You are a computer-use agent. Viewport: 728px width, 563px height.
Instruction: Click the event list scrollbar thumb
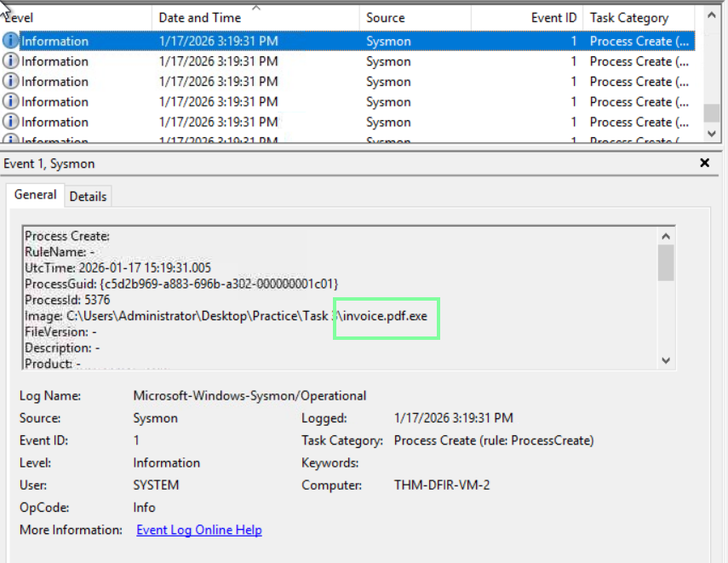(x=711, y=112)
